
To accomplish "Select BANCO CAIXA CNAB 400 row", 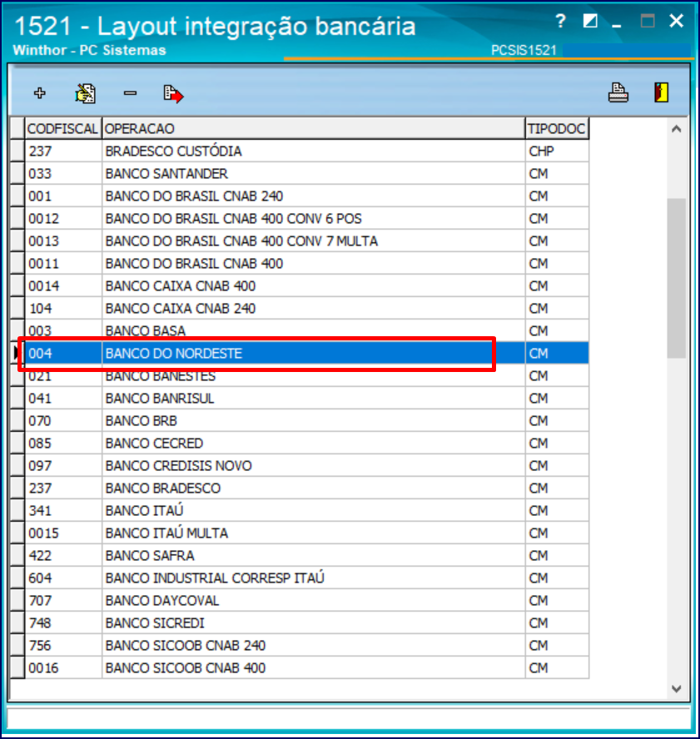I will click(300, 286).
